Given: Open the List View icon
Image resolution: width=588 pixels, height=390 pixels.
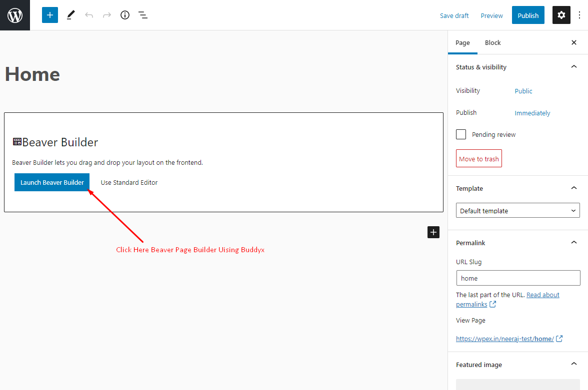Looking at the screenshot, I should point(143,15).
